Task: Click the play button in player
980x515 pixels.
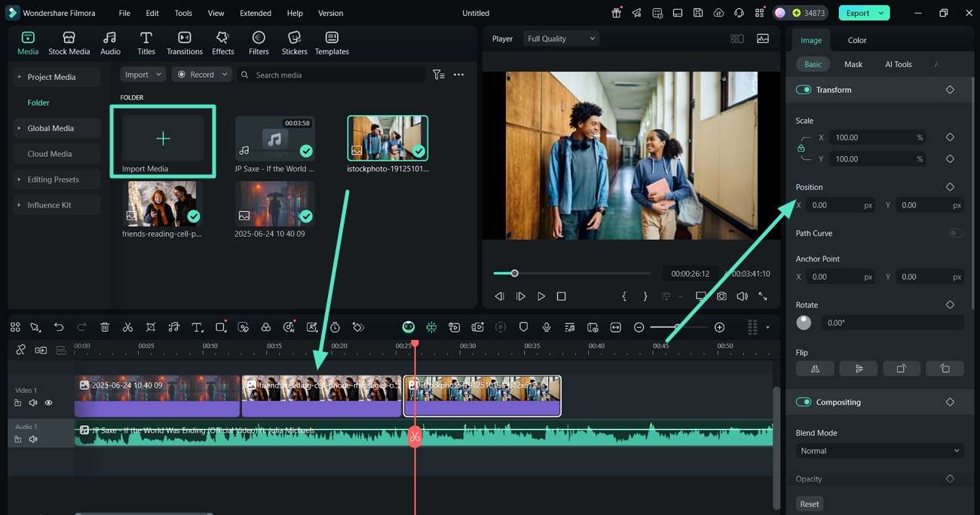Action: (541, 296)
